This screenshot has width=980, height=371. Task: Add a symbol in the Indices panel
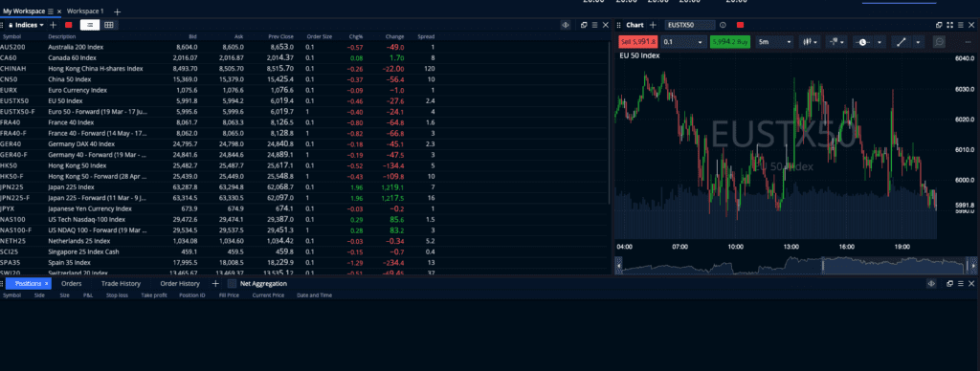(x=54, y=25)
